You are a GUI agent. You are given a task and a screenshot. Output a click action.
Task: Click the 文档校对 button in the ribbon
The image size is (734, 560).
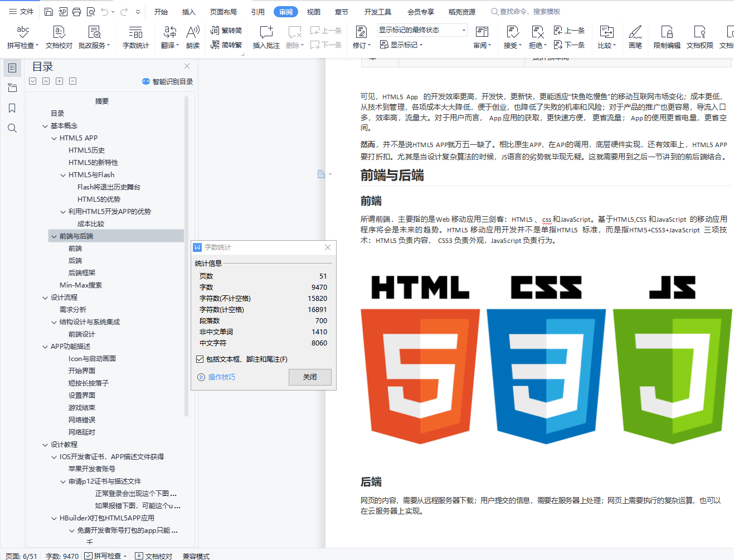pos(59,37)
